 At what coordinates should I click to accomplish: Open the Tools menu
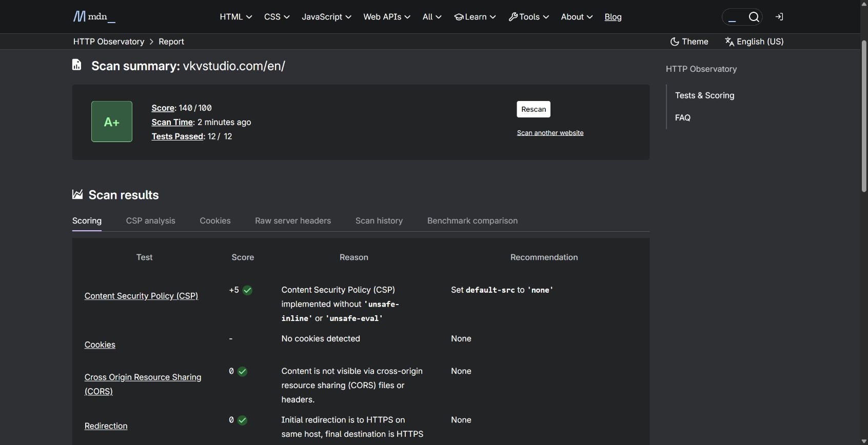(x=529, y=17)
